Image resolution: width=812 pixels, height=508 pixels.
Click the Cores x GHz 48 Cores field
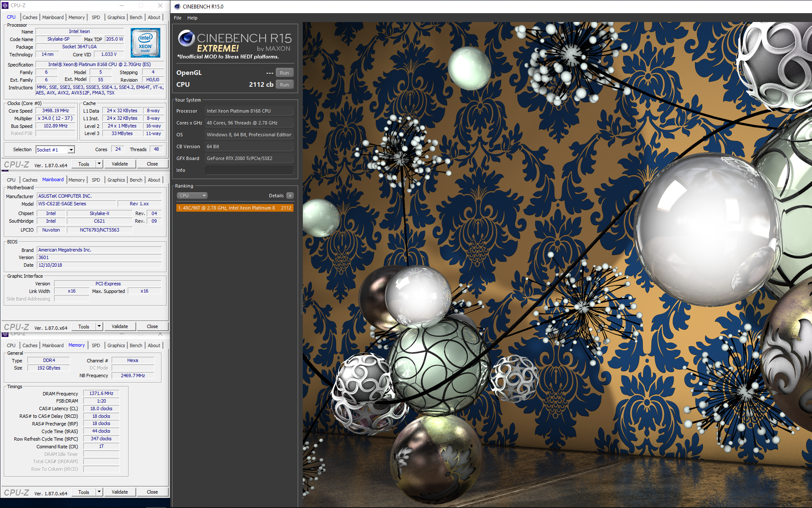(x=249, y=123)
